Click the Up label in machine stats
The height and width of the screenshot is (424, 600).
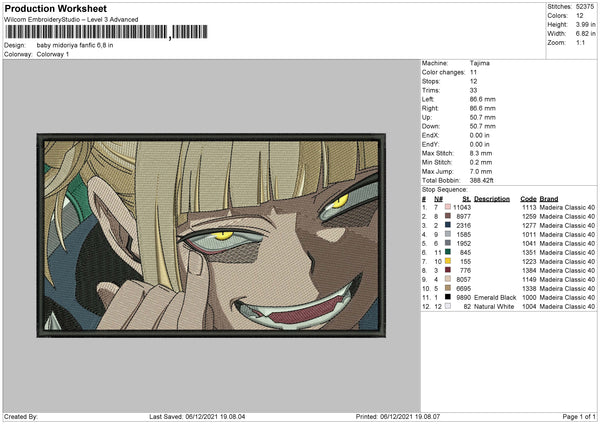tap(426, 117)
